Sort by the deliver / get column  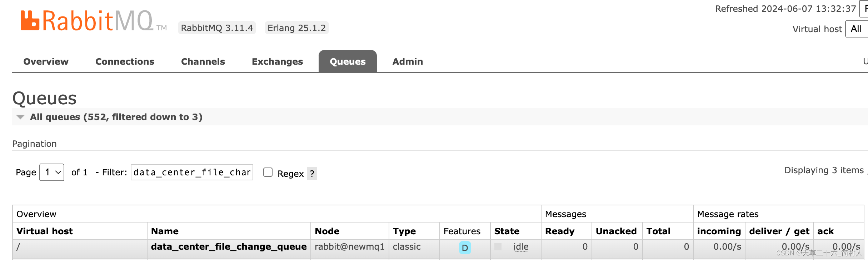(x=779, y=231)
